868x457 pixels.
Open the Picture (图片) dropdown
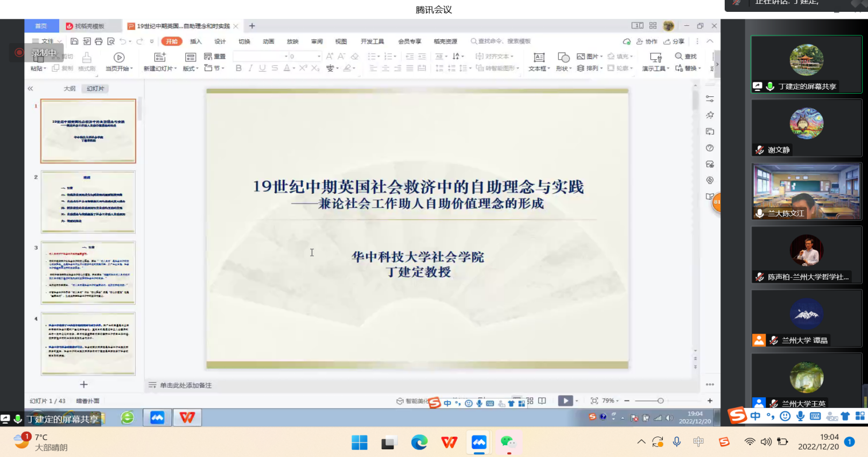coord(590,56)
